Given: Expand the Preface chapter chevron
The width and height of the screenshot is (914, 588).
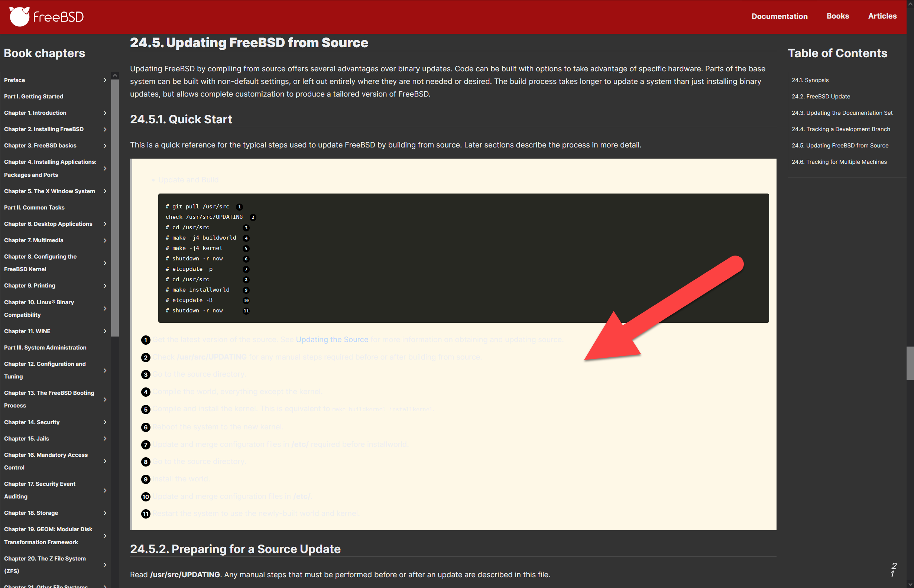Looking at the screenshot, I should tap(105, 80).
